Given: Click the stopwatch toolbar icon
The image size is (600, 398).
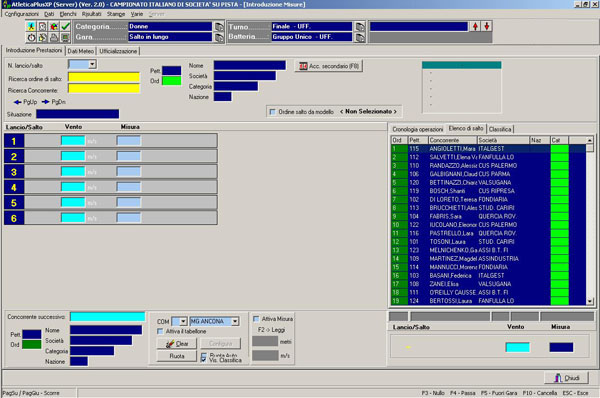Looking at the screenshot, I should (31, 38).
